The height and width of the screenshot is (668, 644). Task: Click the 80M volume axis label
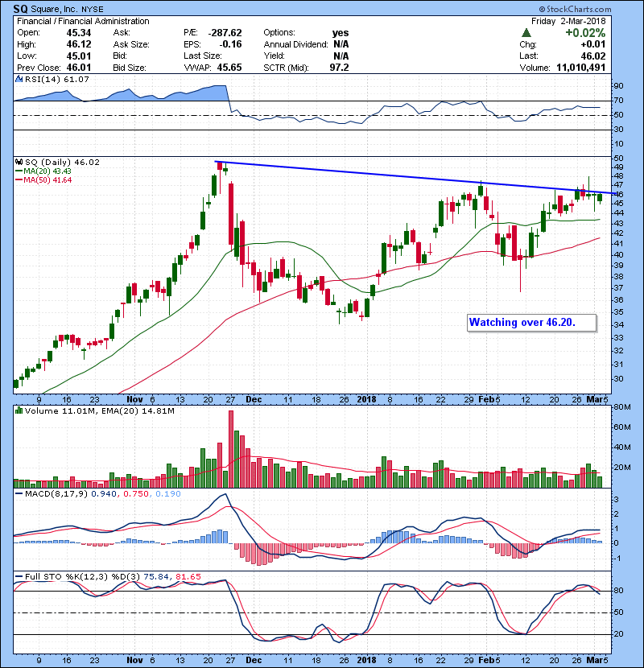(x=621, y=407)
